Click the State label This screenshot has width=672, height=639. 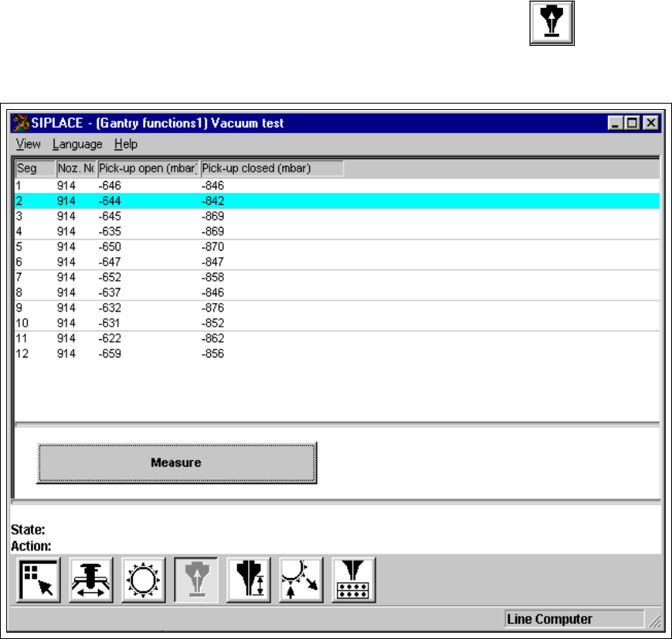[x=28, y=530]
